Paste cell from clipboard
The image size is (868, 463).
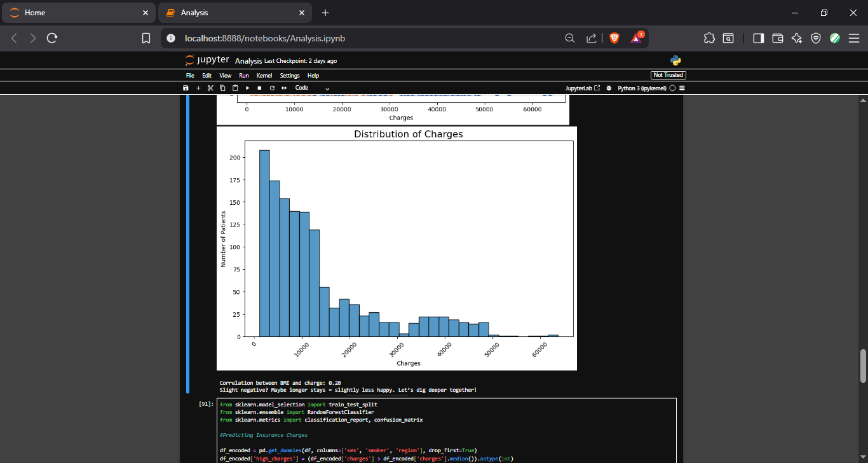235,88
